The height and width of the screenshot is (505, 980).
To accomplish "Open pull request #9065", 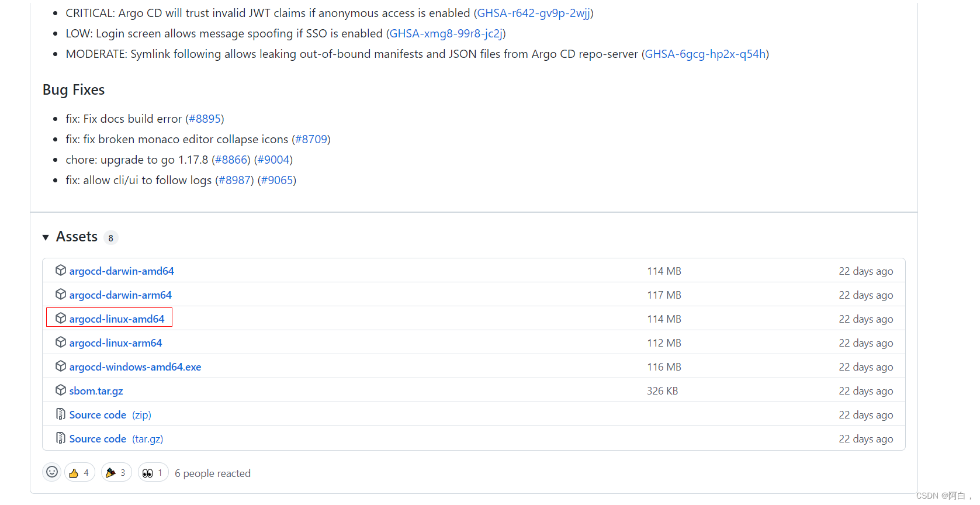I will click(x=277, y=180).
